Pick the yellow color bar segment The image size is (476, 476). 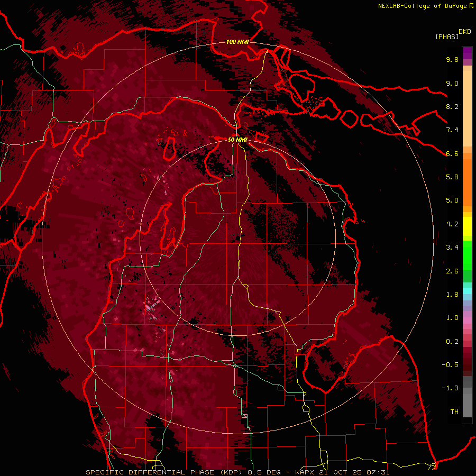467,226
